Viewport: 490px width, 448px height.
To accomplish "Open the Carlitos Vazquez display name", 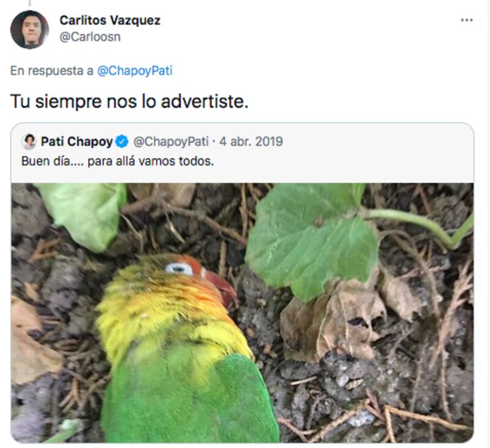I will click(x=110, y=20).
